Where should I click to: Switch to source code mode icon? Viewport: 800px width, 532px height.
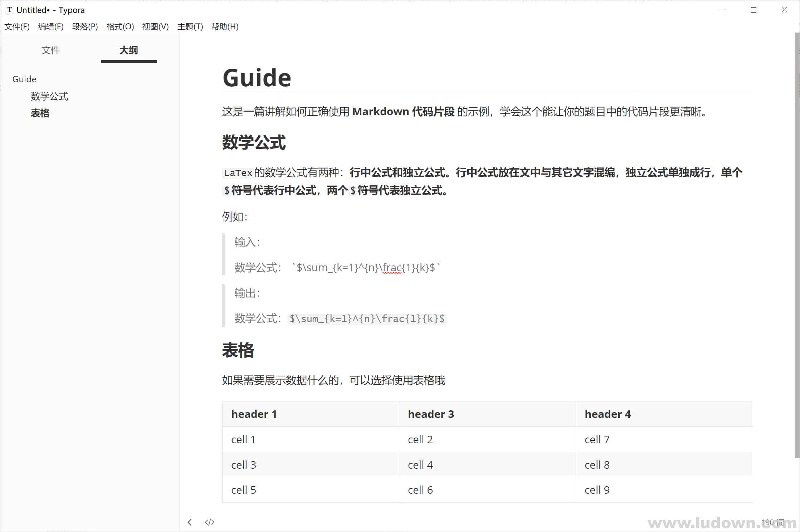click(210, 522)
